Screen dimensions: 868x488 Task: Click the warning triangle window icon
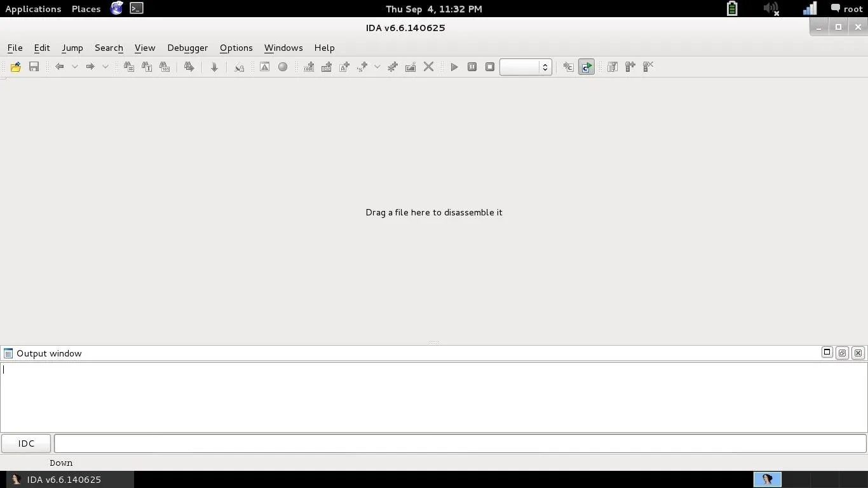(264, 67)
